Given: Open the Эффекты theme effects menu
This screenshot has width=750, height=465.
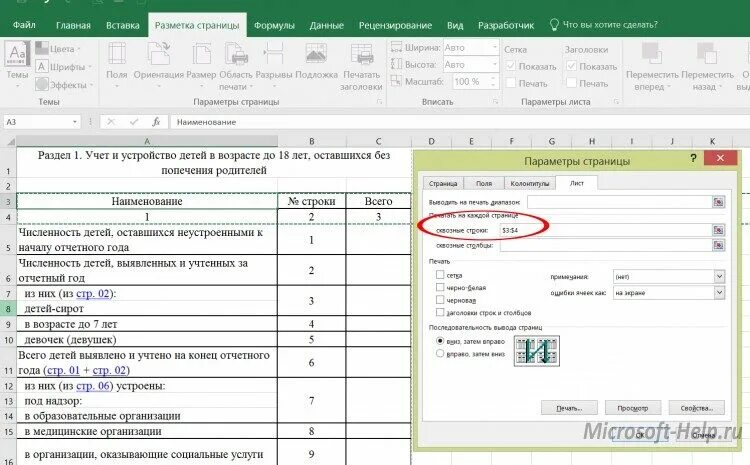Looking at the screenshot, I should (64, 85).
